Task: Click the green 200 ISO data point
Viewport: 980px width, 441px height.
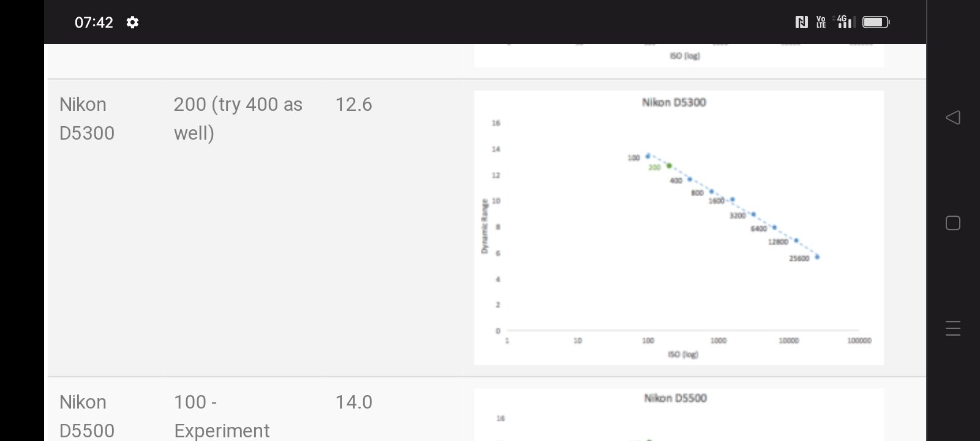Action: 669,166
